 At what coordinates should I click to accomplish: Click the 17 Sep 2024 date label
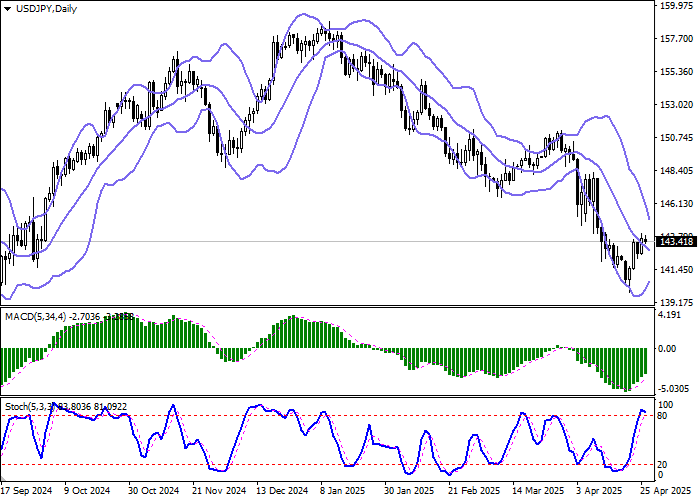click(x=27, y=491)
